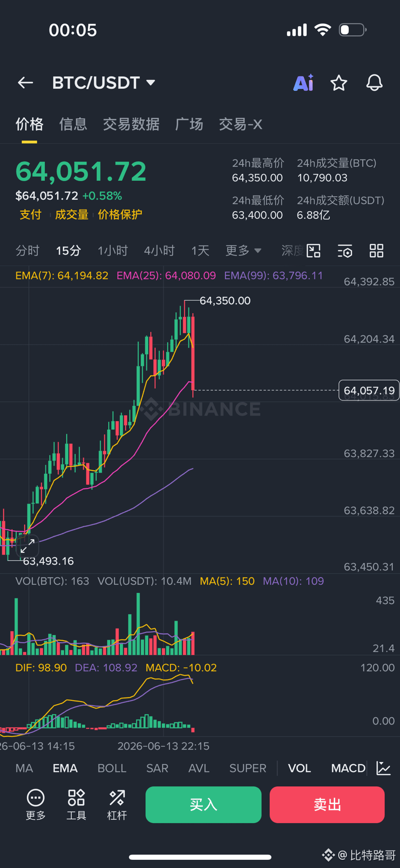The height and width of the screenshot is (868, 400).
Task: Add BTC/USDT to favorites with star
Action: point(339,83)
